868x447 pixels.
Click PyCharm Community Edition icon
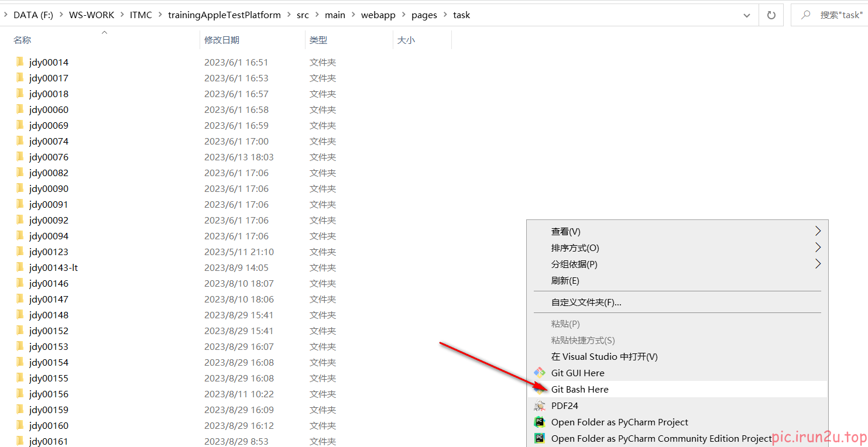pyautogui.click(x=539, y=438)
